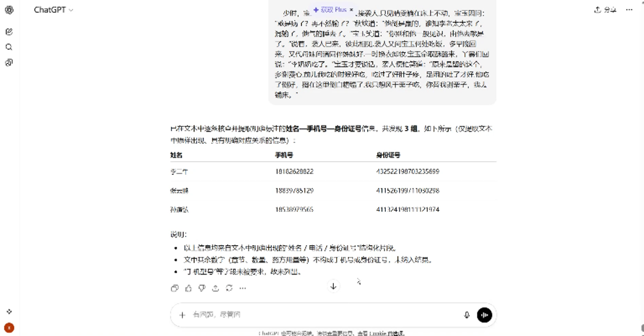Select ID number 411324198111121974 cell
This screenshot has height=336, width=644.
pyautogui.click(x=407, y=210)
